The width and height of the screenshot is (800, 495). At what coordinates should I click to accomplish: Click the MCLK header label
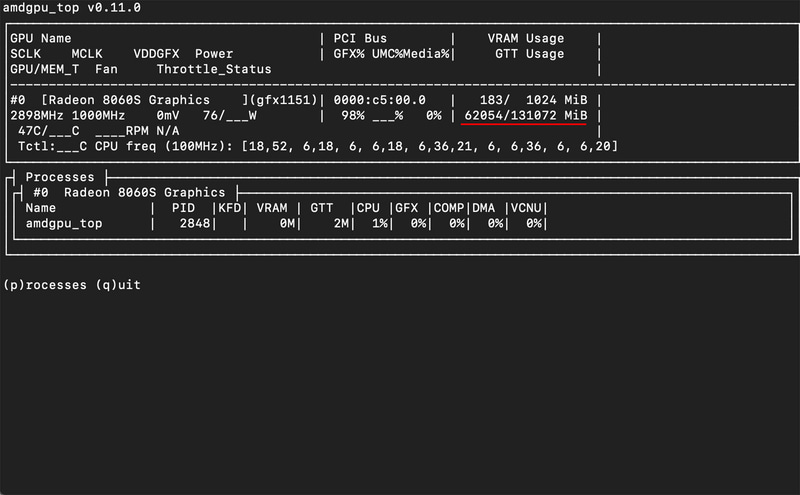point(87,54)
